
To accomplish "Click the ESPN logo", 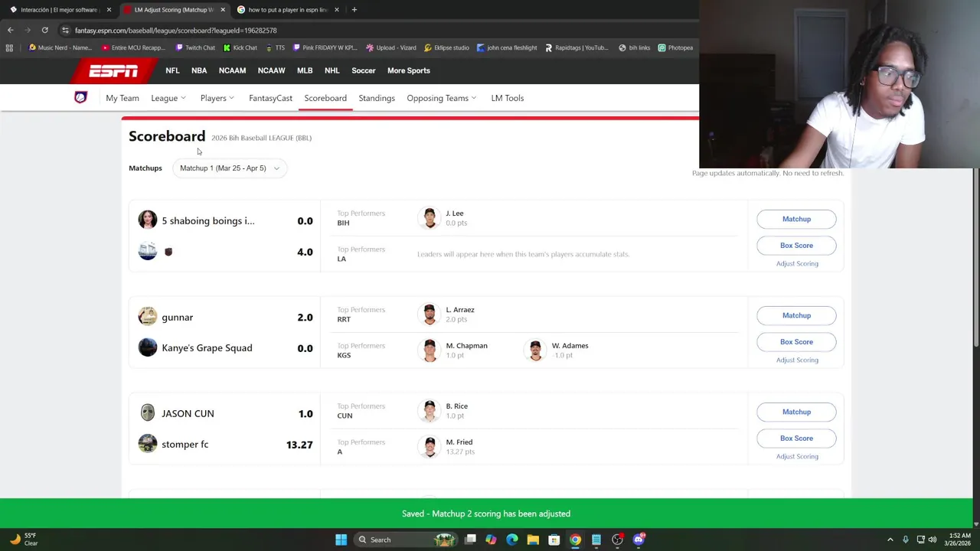I will point(113,70).
